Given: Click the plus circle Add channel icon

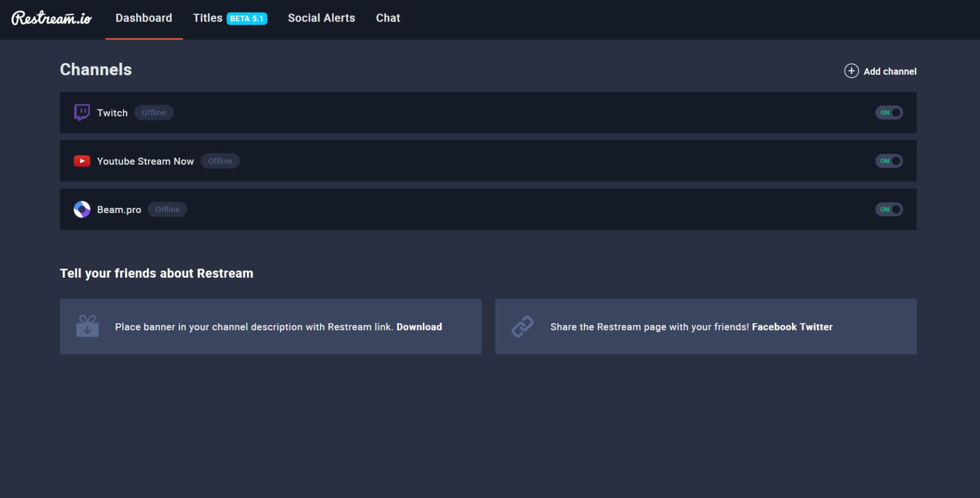Looking at the screenshot, I should (851, 71).
